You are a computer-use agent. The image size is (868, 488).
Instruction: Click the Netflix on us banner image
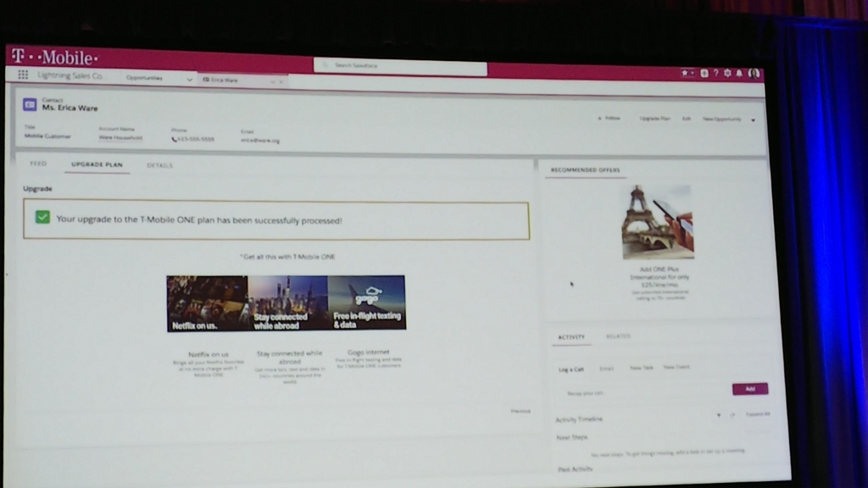tap(207, 304)
